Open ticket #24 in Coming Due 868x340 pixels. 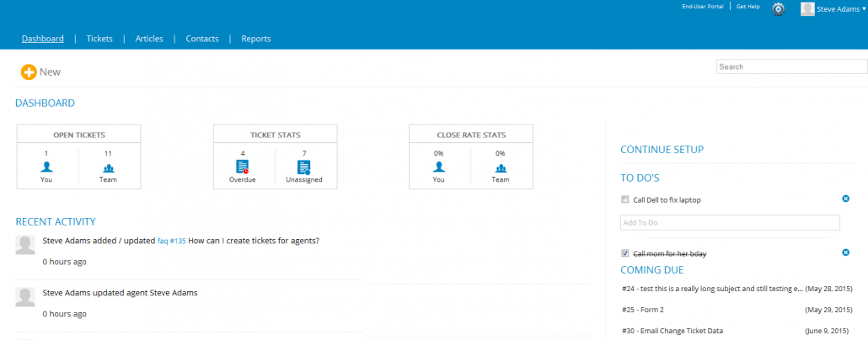pos(712,289)
